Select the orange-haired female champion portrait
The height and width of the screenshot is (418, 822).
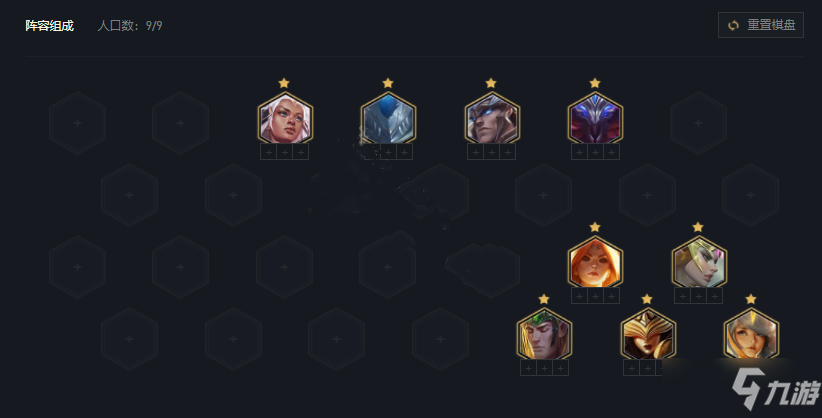click(x=595, y=262)
